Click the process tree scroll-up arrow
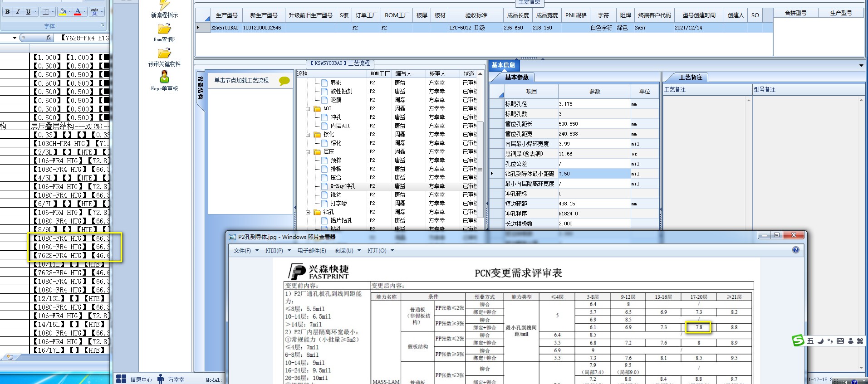The image size is (868, 384). (480, 73)
